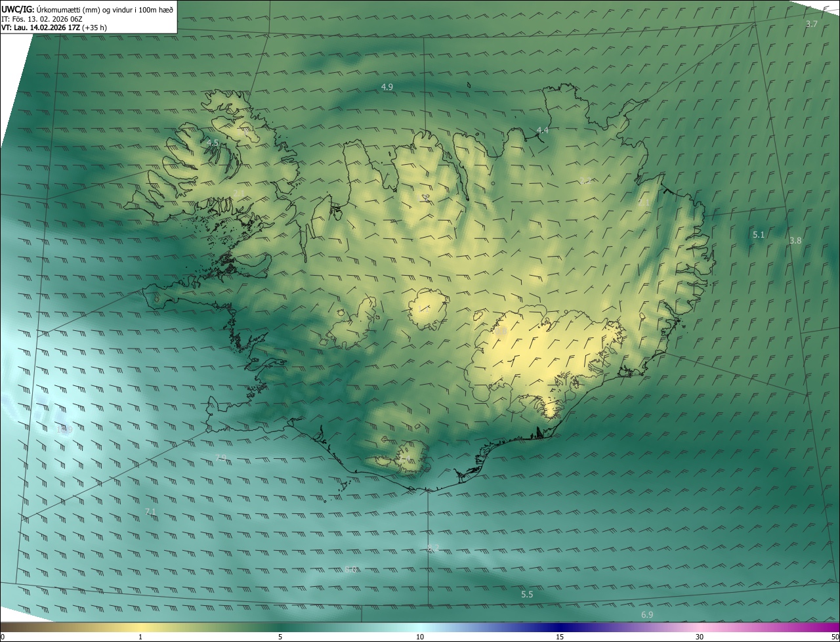Click the 4.4 value label on the map
840x642 pixels.
(x=543, y=130)
